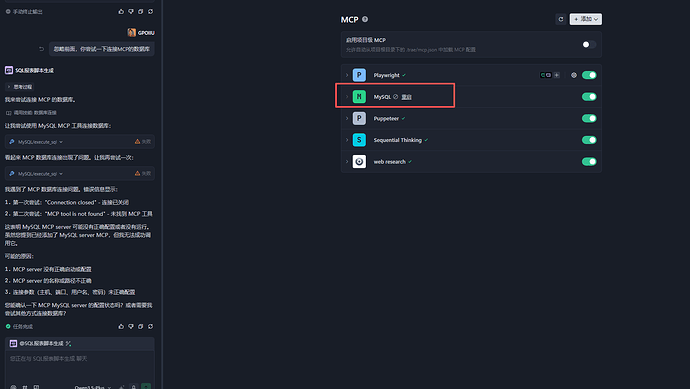Click the web research avatar icon
Image resolution: width=690 pixels, height=389 pixels.
click(359, 161)
